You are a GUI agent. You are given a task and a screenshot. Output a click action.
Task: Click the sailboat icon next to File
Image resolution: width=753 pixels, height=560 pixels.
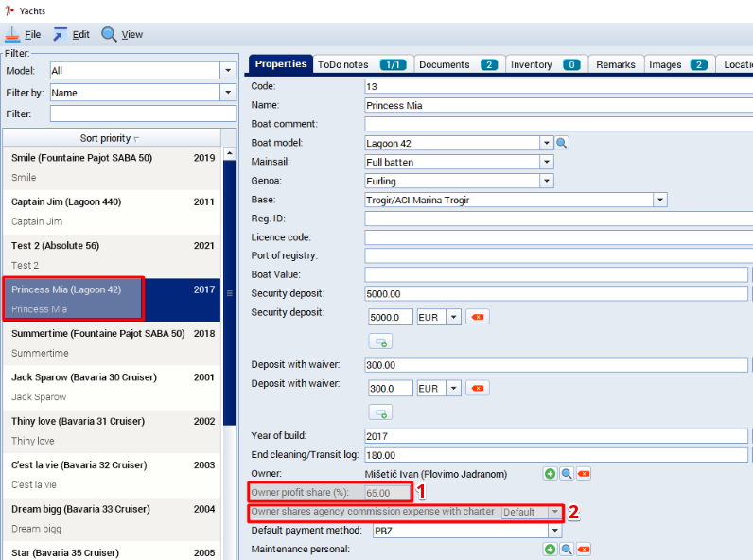(12, 35)
